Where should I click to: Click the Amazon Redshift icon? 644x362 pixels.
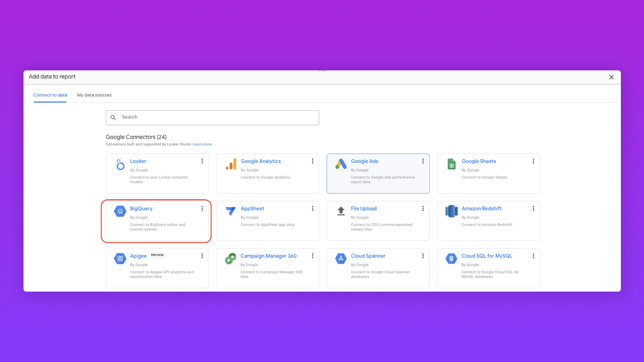tap(451, 211)
